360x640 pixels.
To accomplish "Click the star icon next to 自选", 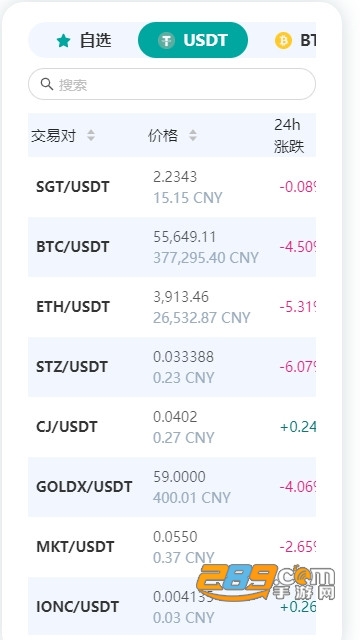I will [x=64, y=40].
